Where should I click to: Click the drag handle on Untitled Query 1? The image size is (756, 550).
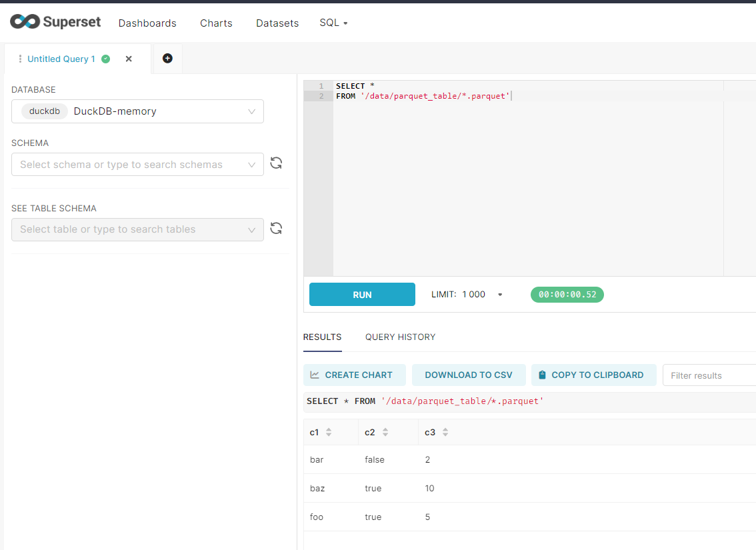pos(21,59)
